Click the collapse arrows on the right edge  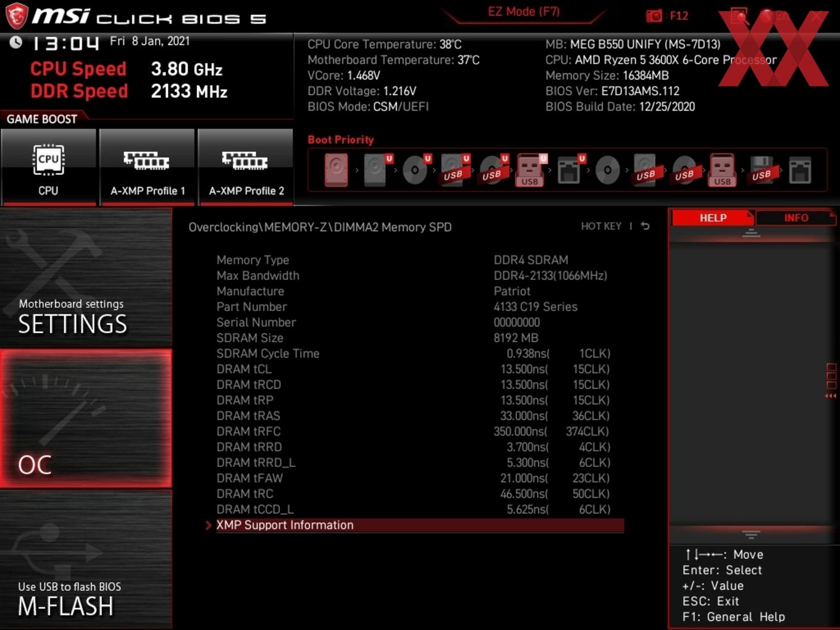[831, 396]
